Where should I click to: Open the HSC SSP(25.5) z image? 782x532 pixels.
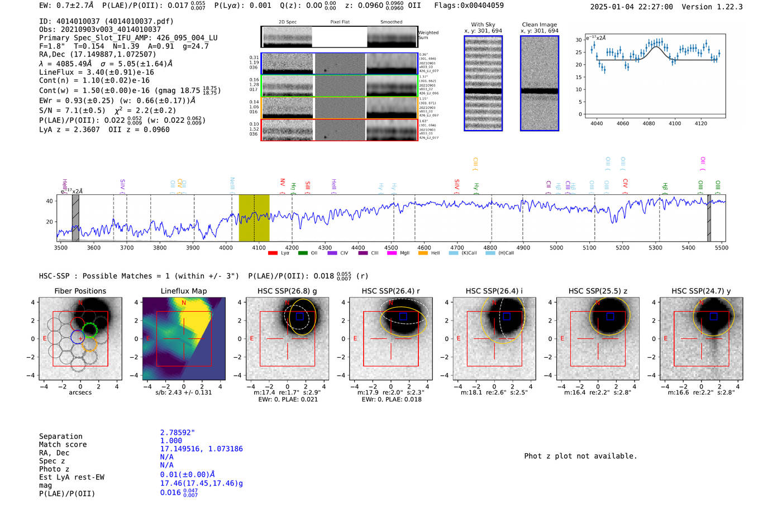tap(598, 339)
